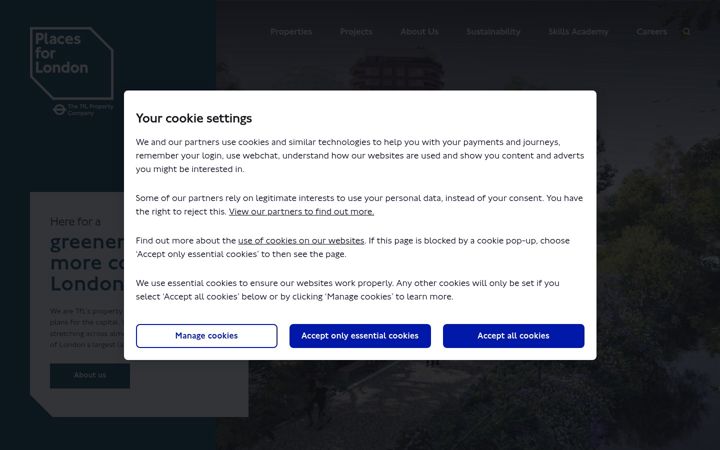
Task: Open Skills Academy navigation link
Action: 578,32
